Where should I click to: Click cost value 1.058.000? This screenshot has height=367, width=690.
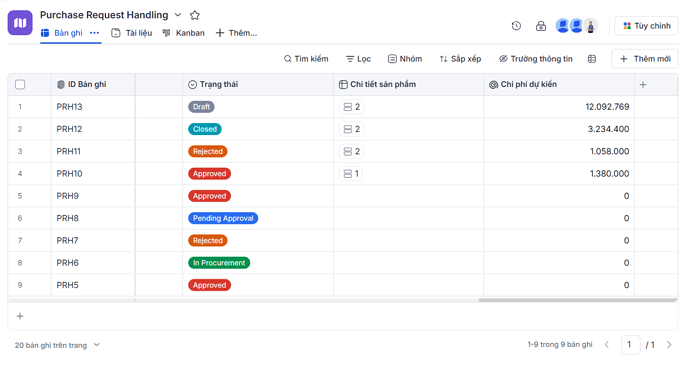tap(609, 151)
